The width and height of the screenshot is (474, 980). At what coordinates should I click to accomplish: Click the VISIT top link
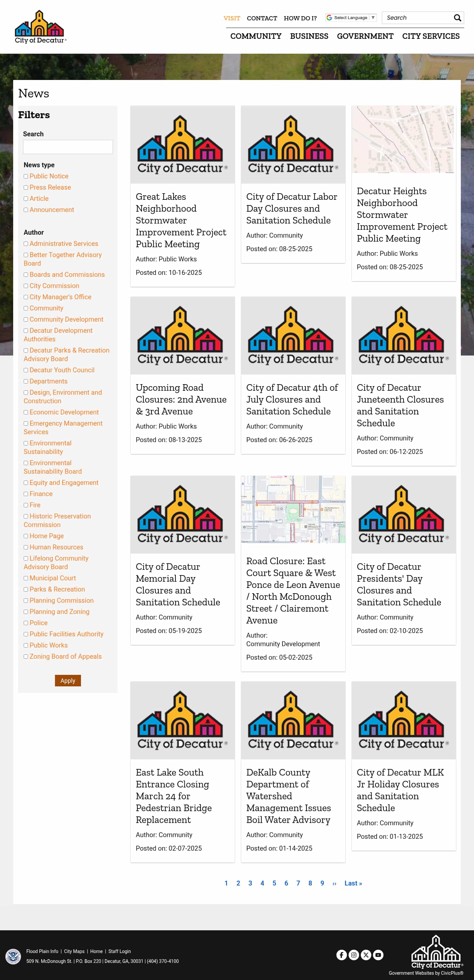[232, 18]
